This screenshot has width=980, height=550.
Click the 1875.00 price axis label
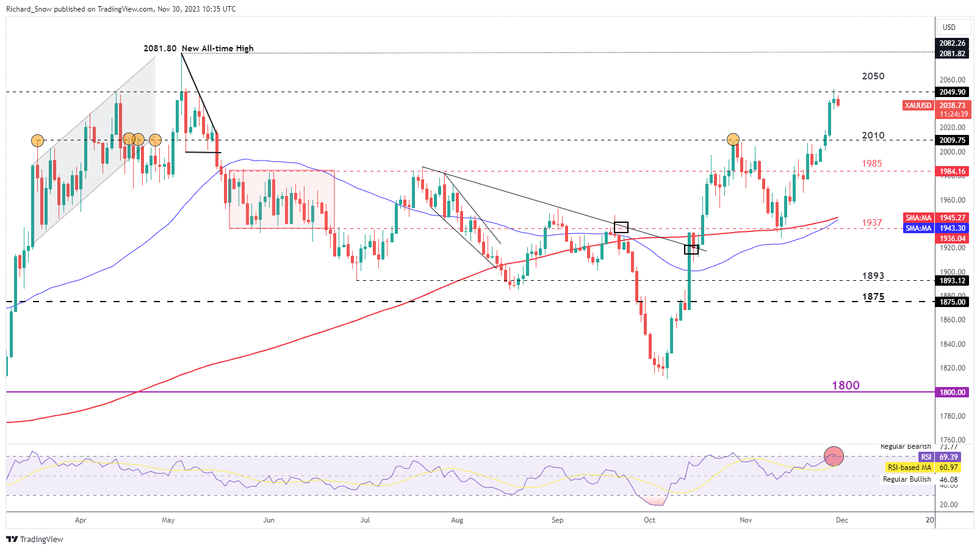(952, 302)
